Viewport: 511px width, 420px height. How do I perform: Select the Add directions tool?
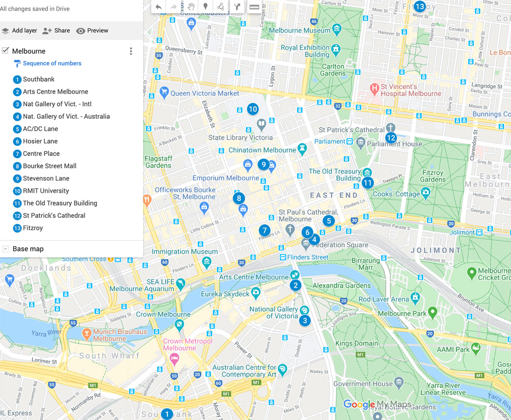(237, 6)
